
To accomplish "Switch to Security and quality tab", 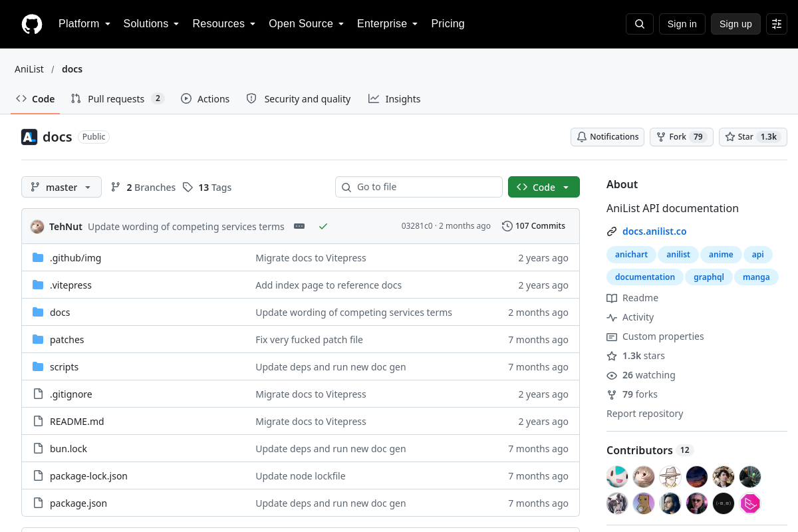I will (x=299, y=99).
